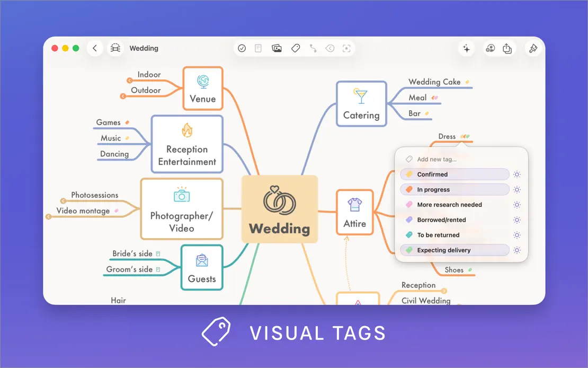Screen dimensions: 588x368
Task: Click the focus frame toolbar icon
Action: click(346, 48)
